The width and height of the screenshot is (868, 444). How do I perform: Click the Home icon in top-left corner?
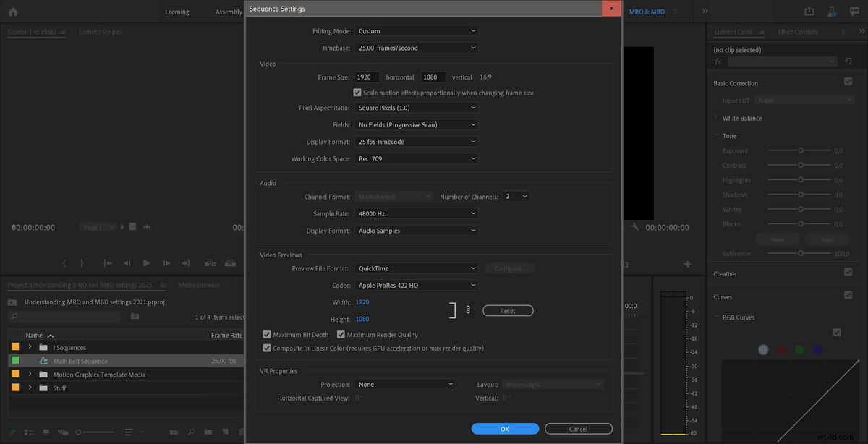(12, 12)
